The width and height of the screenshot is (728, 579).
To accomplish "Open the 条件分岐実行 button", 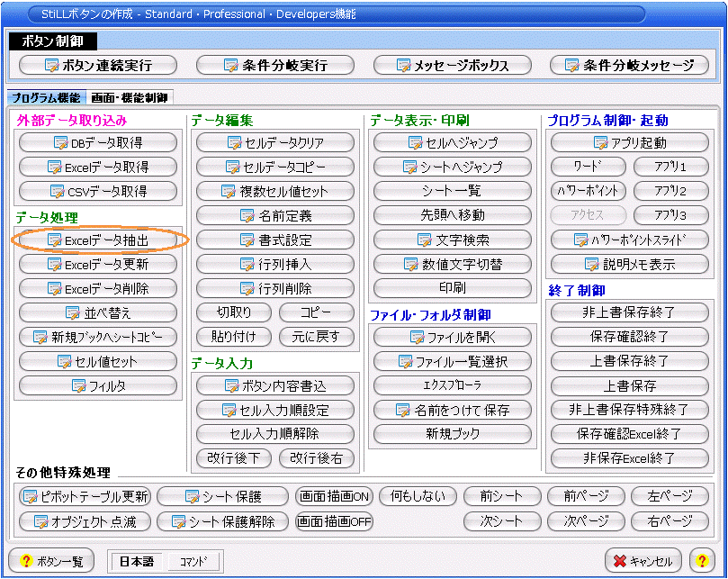I will tap(275, 65).
